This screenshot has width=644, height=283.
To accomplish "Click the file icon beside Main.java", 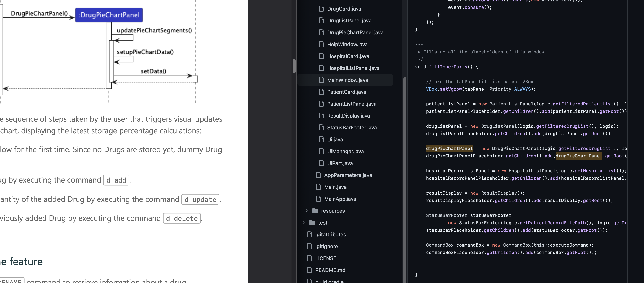I will [x=318, y=187].
